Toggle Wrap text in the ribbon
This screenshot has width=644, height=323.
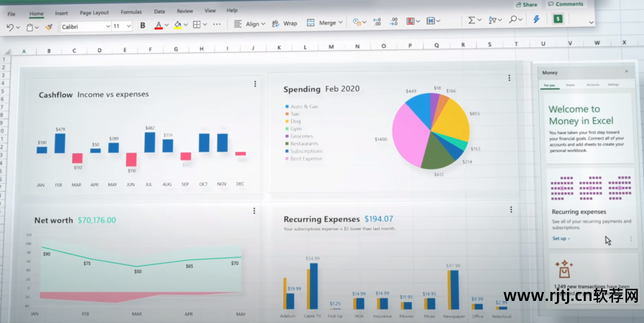pos(284,23)
